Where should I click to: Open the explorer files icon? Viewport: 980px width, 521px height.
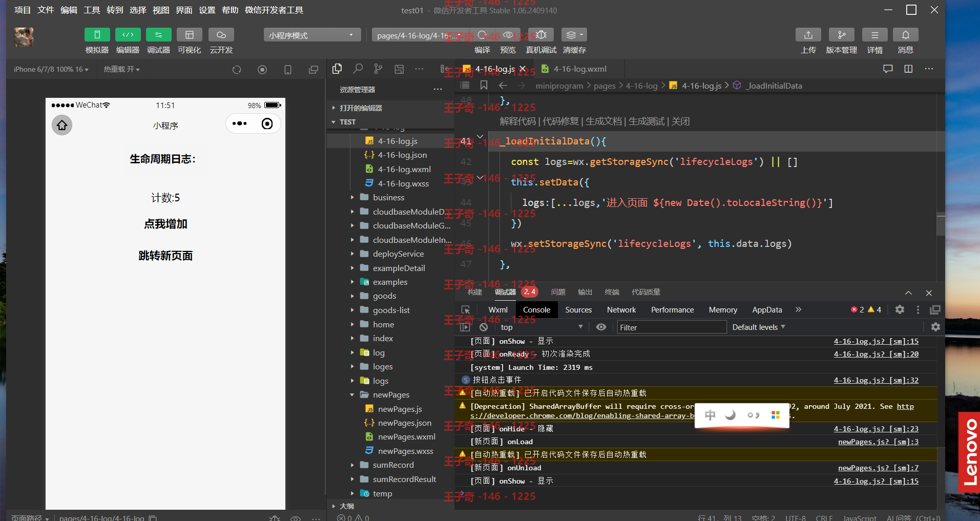coord(337,69)
